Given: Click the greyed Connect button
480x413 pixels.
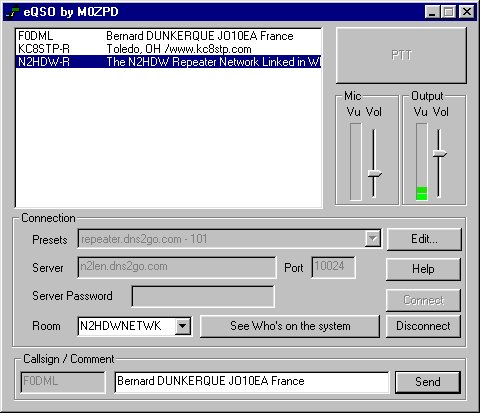Looking at the screenshot, I should pyautogui.click(x=423, y=300).
